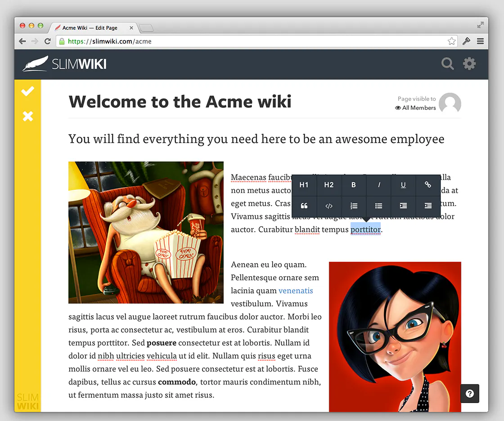Click the Page visible to label
This screenshot has height=421, width=504.
pyautogui.click(x=417, y=99)
